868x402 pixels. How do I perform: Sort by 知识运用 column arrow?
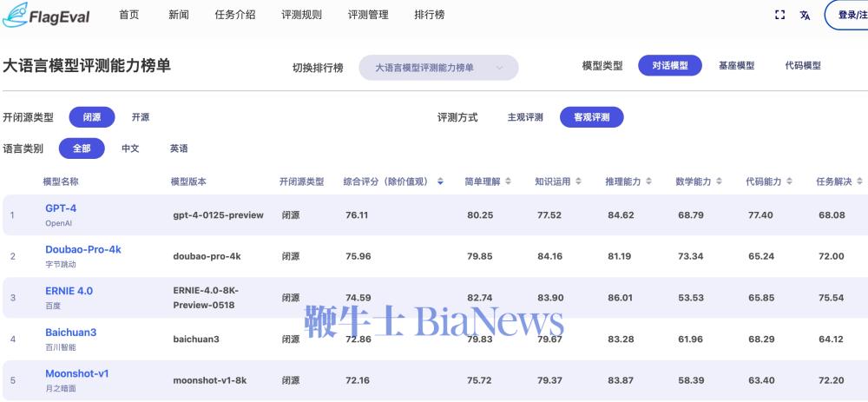click(578, 181)
